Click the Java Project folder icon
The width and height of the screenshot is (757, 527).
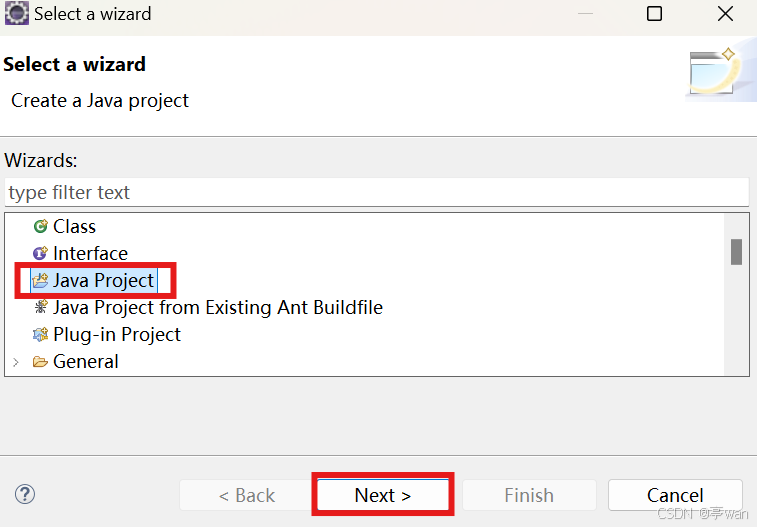click(x=41, y=280)
